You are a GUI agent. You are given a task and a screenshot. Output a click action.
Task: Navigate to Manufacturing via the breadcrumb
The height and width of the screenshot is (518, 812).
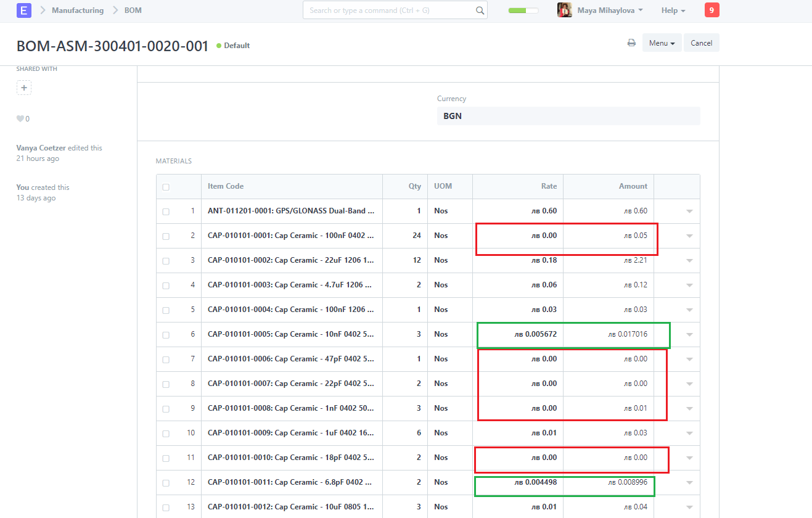pos(78,10)
